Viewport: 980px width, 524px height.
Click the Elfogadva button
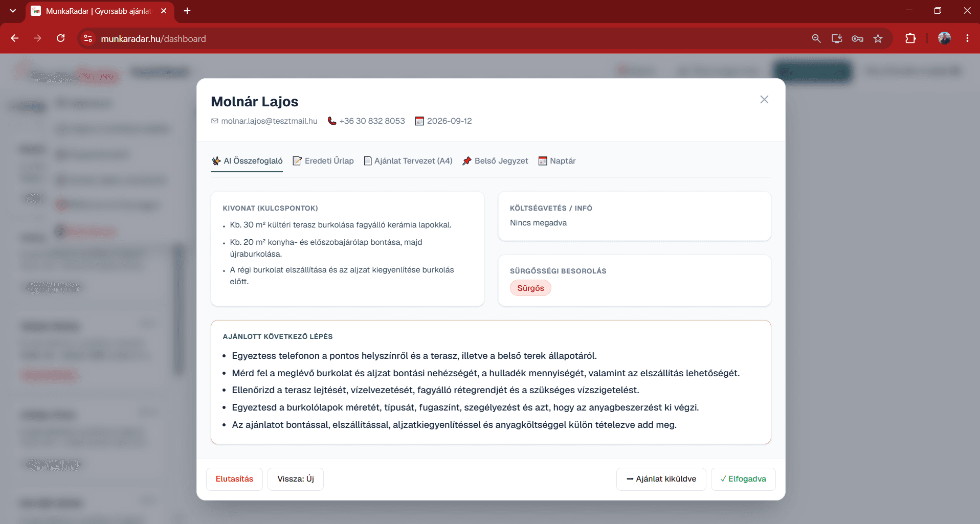743,479
